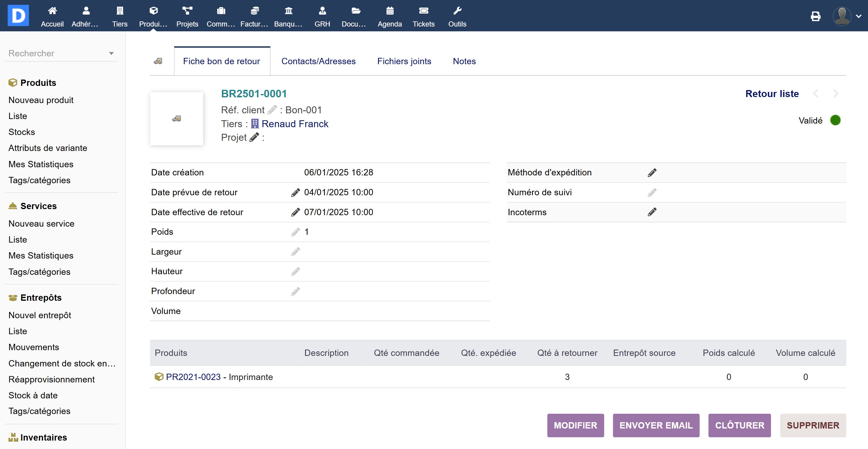The image size is (868, 449).
Task: Edit Méthode d'expédition via pencil icon
Action: pos(652,172)
